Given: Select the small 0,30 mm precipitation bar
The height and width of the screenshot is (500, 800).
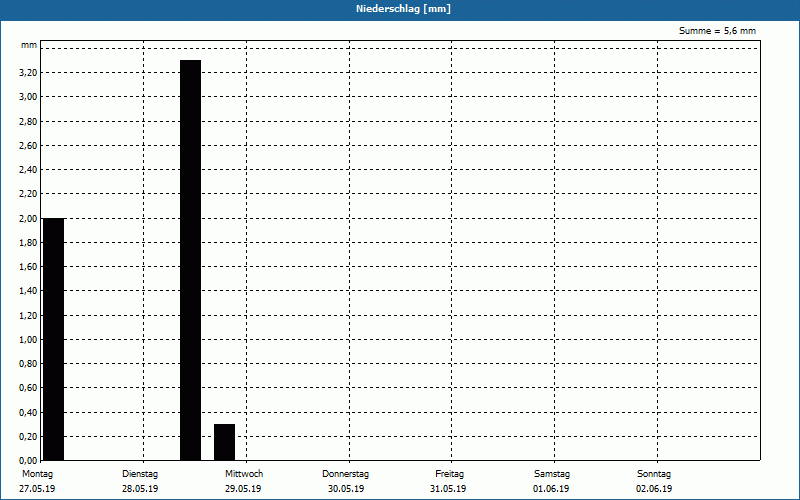Looking at the screenshot, I should [x=224, y=442].
